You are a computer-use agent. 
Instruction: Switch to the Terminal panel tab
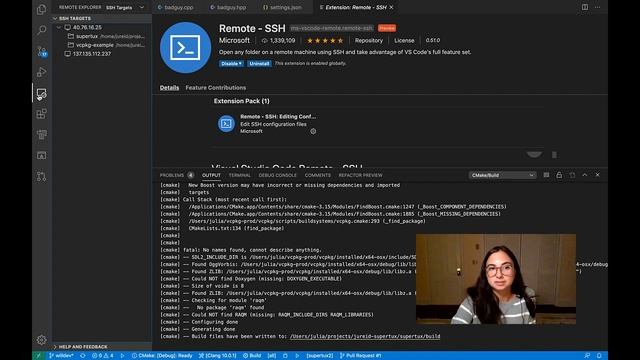[240, 175]
